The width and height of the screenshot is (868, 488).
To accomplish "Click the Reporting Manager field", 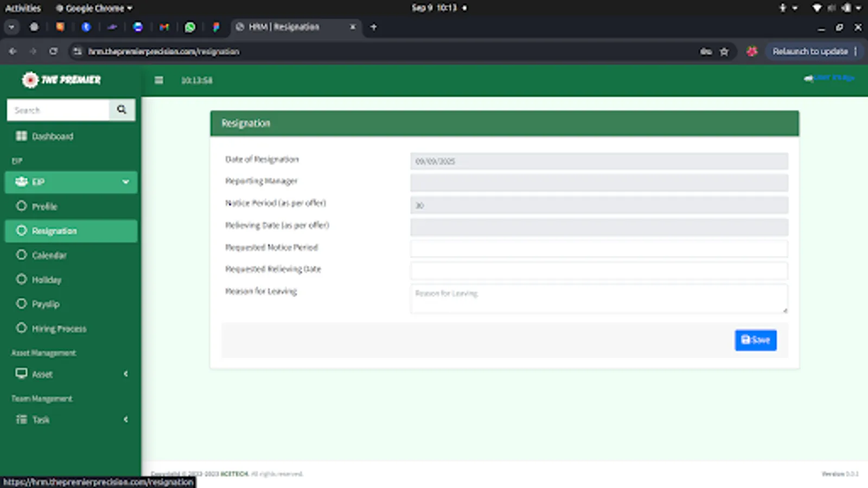I will pos(599,183).
